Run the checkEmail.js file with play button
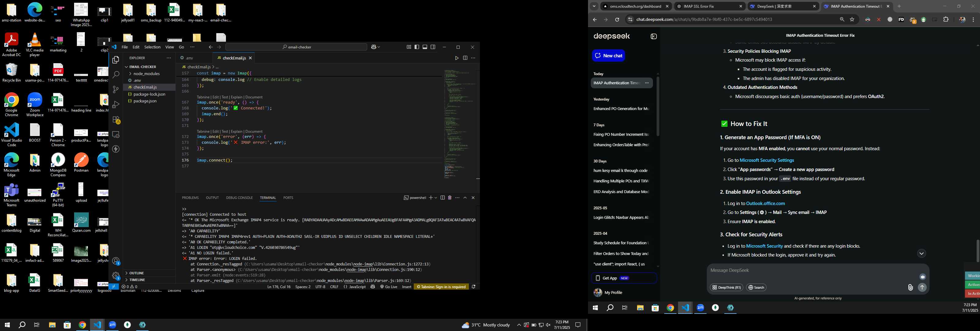Image resolution: width=980 pixels, height=331 pixels. 457,58
